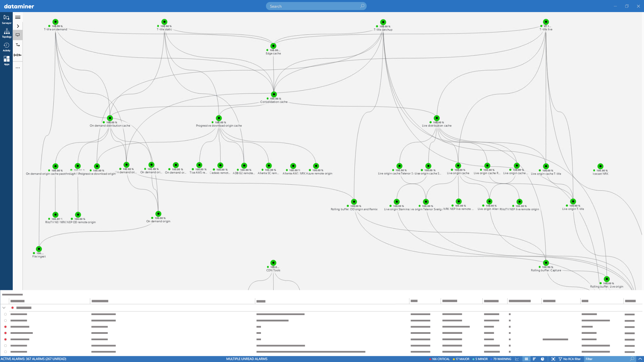Filter by 79 WARNING alarms

pyautogui.click(x=501, y=359)
